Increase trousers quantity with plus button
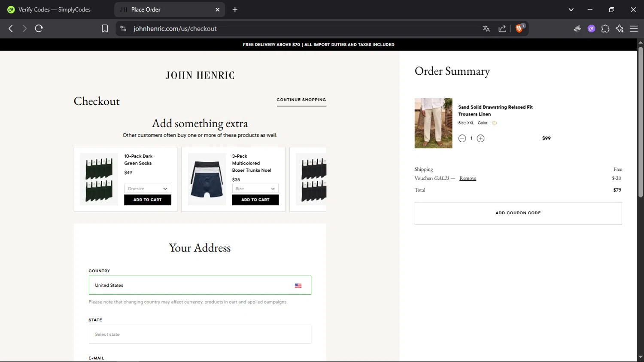The width and height of the screenshot is (644, 362). (481, 138)
